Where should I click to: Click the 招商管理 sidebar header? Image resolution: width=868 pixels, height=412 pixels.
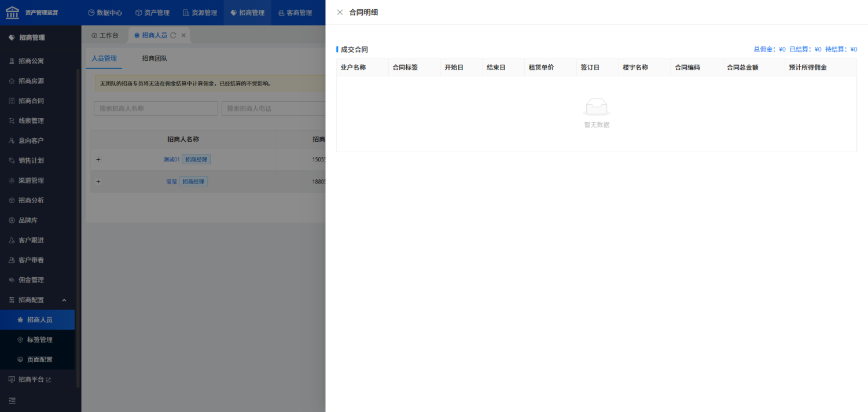pyautogui.click(x=32, y=38)
